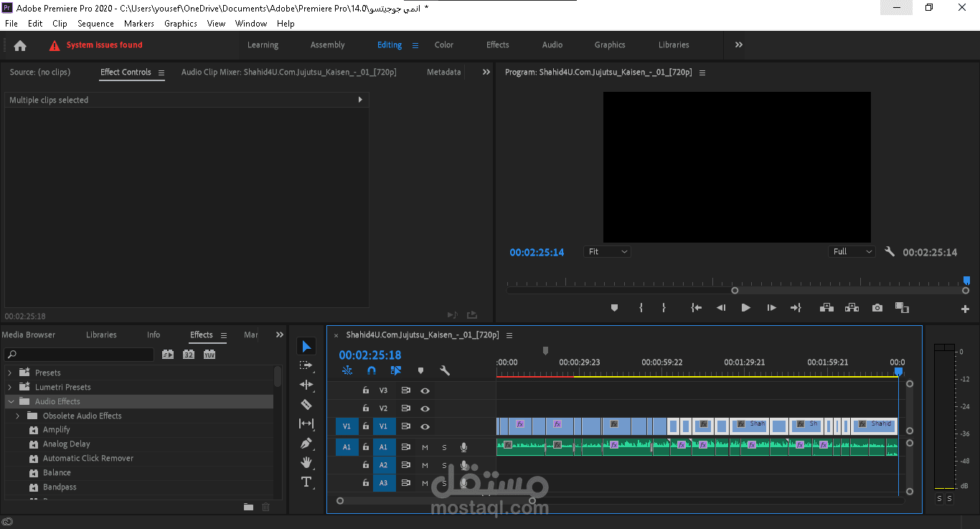Open the Comparison View button
The width and height of the screenshot is (980, 529).
[x=902, y=308]
